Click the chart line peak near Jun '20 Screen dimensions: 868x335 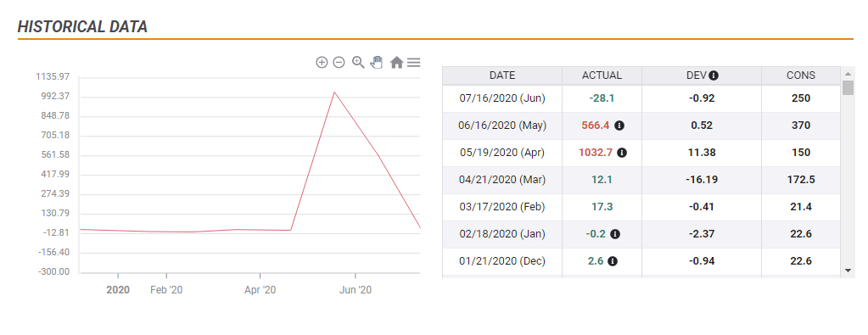pyautogui.click(x=334, y=92)
